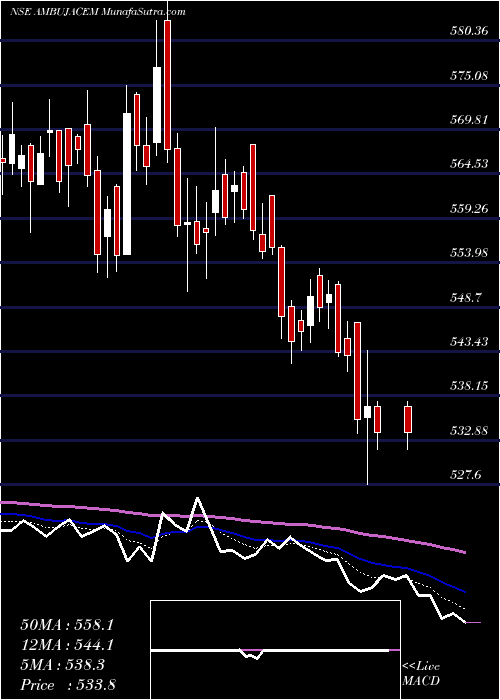Click the 12MA : 544.1 readout
The image size is (500, 700).
click(x=67, y=645)
